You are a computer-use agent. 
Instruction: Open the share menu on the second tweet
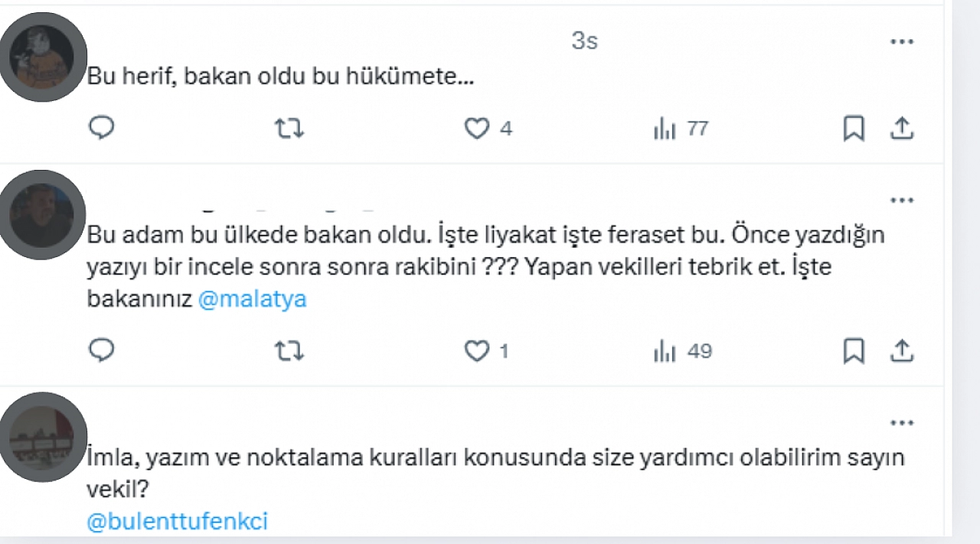pyautogui.click(x=902, y=351)
